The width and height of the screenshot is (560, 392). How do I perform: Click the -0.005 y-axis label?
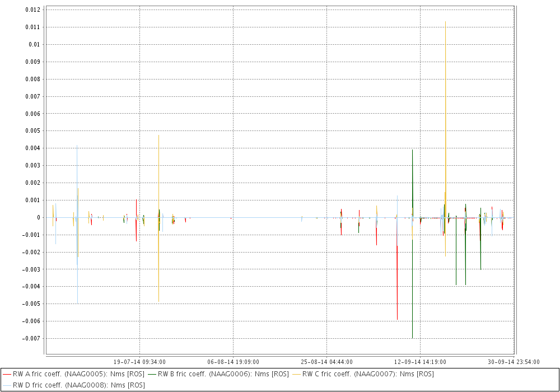coord(31,304)
